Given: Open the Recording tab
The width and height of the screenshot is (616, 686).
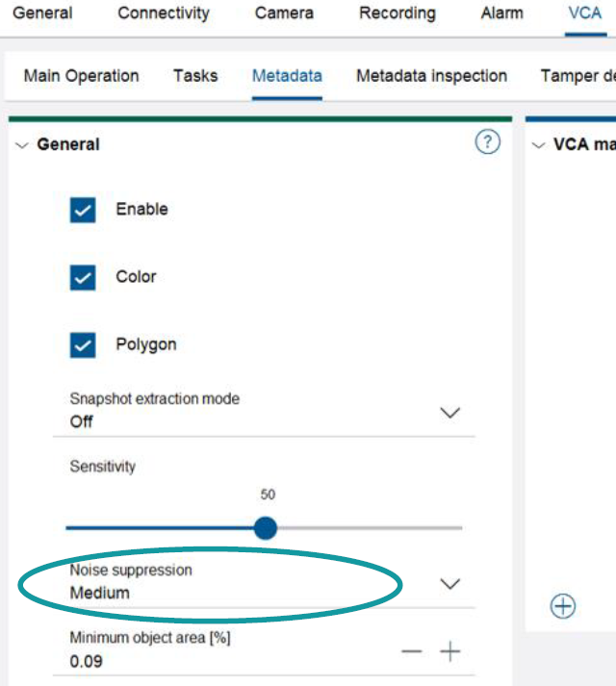Looking at the screenshot, I should click(397, 13).
